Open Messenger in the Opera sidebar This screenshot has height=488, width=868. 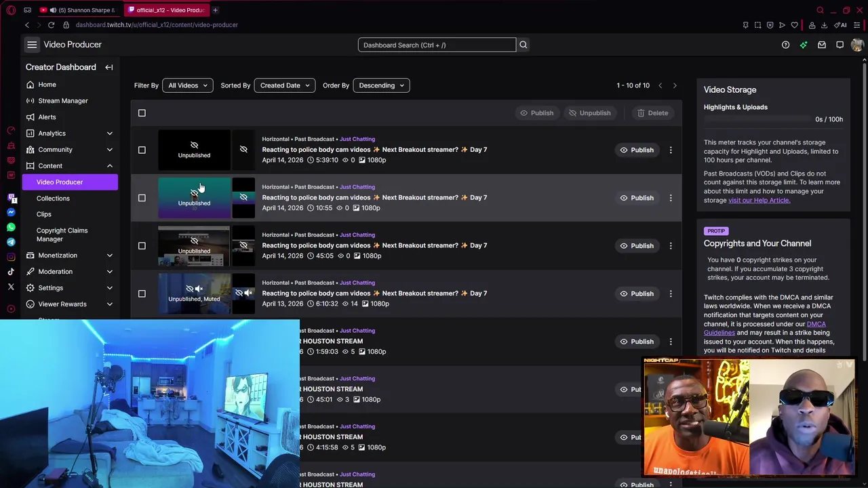pyautogui.click(x=11, y=212)
